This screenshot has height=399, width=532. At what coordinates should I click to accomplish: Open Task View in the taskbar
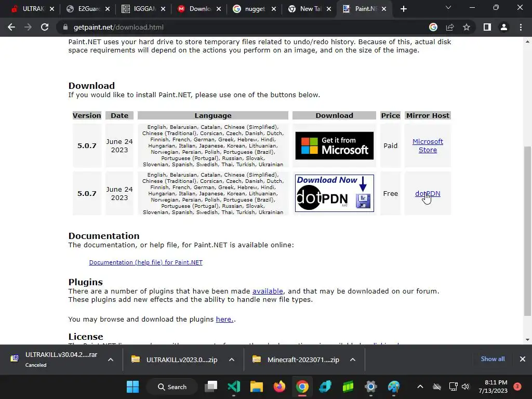pyautogui.click(x=211, y=387)
